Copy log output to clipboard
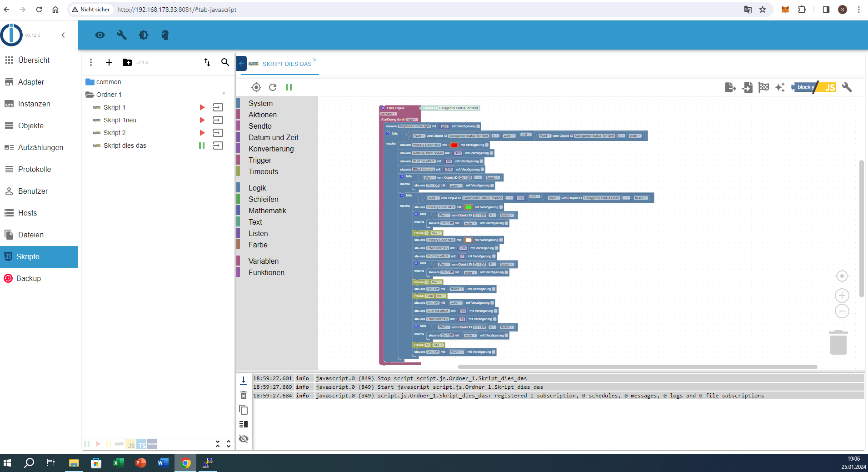 (x=244, y=410)
